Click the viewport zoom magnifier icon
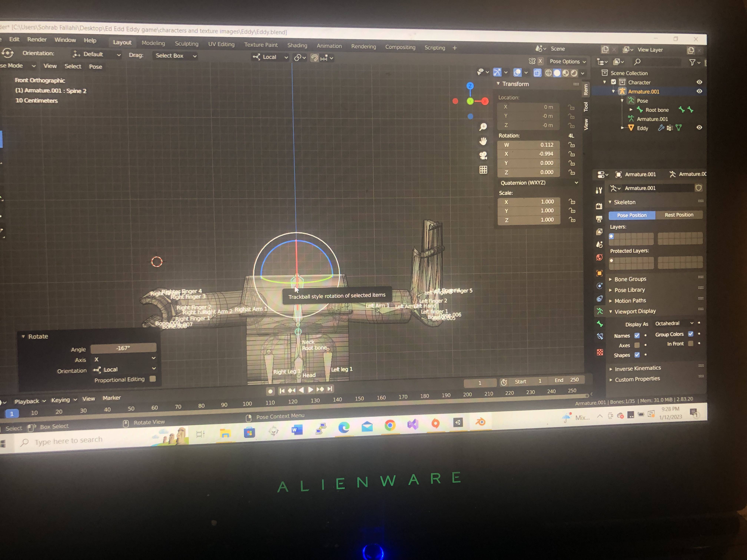Viewport: 747px width, 560px height. coord(483,127)
